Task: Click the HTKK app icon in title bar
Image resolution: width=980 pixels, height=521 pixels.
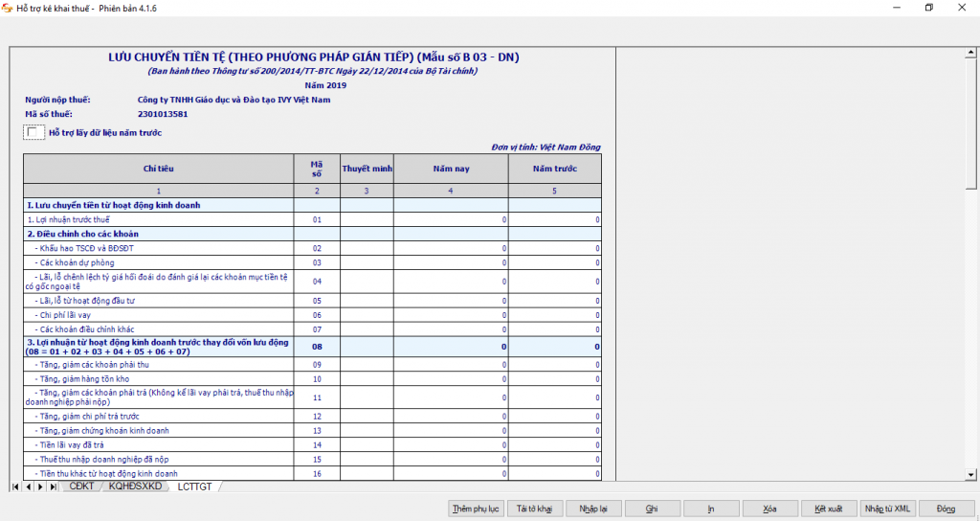Action: click(x=8, y=8)
